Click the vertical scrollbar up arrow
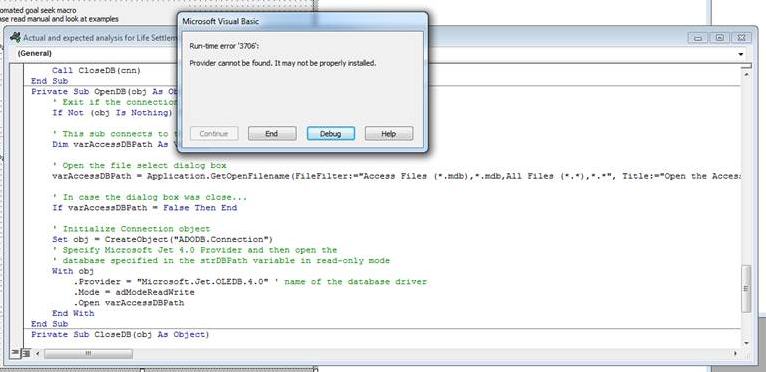 (x=746, y=73)
